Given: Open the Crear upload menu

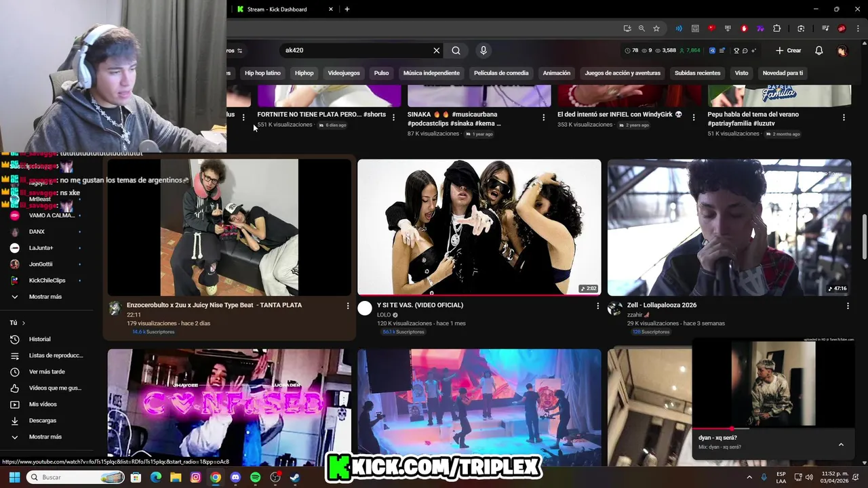Looking at the screenshot, I should pos(789,50).
